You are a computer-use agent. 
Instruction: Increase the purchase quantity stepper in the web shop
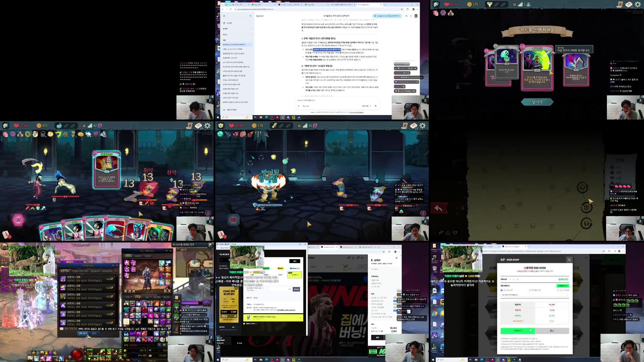click(x=517, y=279)
